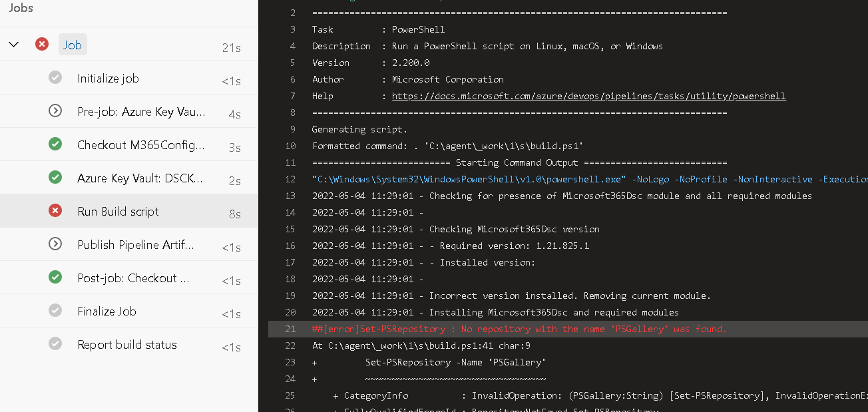Click log line 'Author : Microsoft Corporation'
The image size is (868, 412).
(x=408, y=79)
